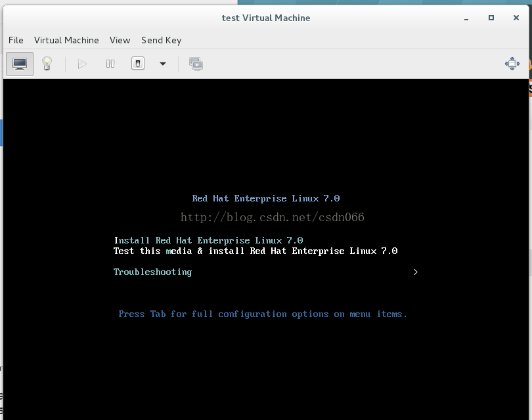The image size is (532, 420).
Task: Open the Virtual Machine menu
Action: (66, 40)
